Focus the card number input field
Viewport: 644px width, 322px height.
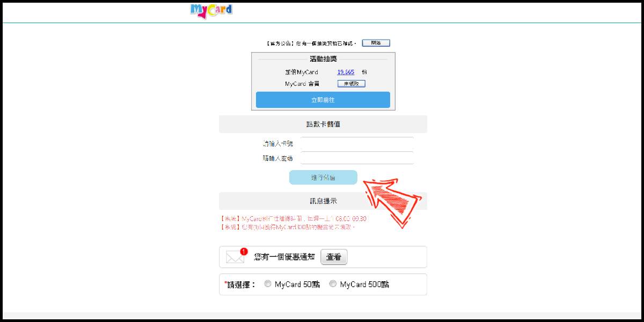pos(357,144)
